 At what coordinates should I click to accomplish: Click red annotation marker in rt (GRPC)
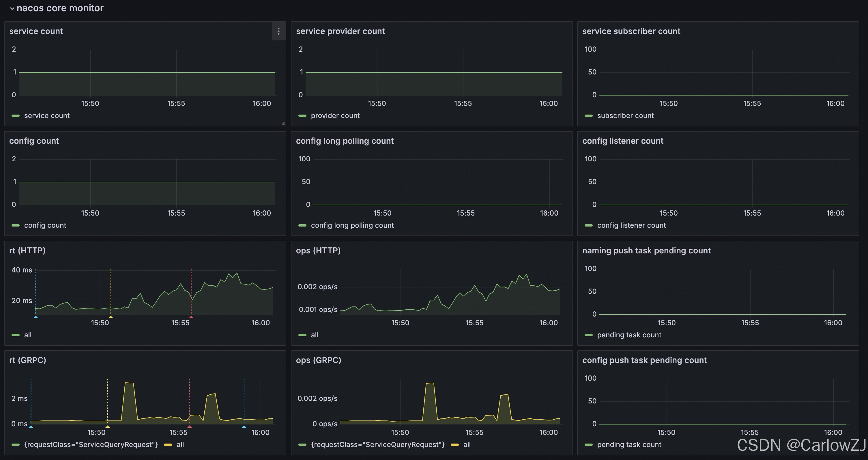[189, 426]
